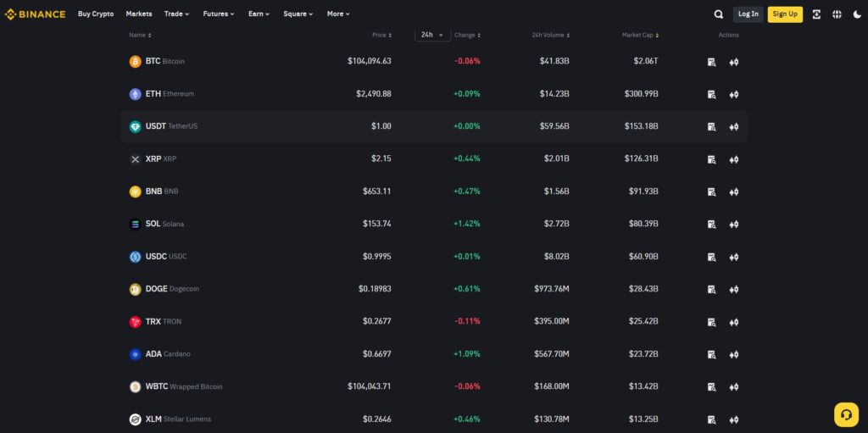The width and height of the screenshot is (868, 433).
Task: Click the USDT volume $59.56B
Action: point(554,126)
